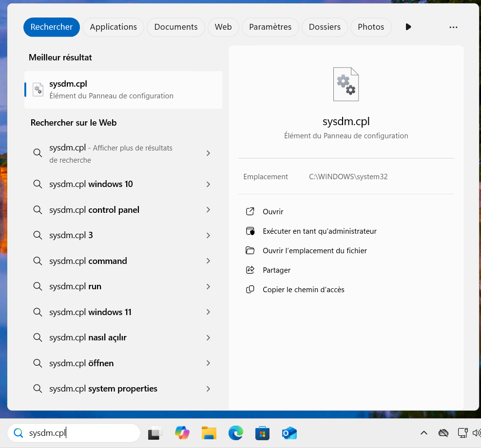The height and width of the screenshot is (448, 481).
Task: Click Copier le chemin d'accès icon
Action: tap(250, 290)
